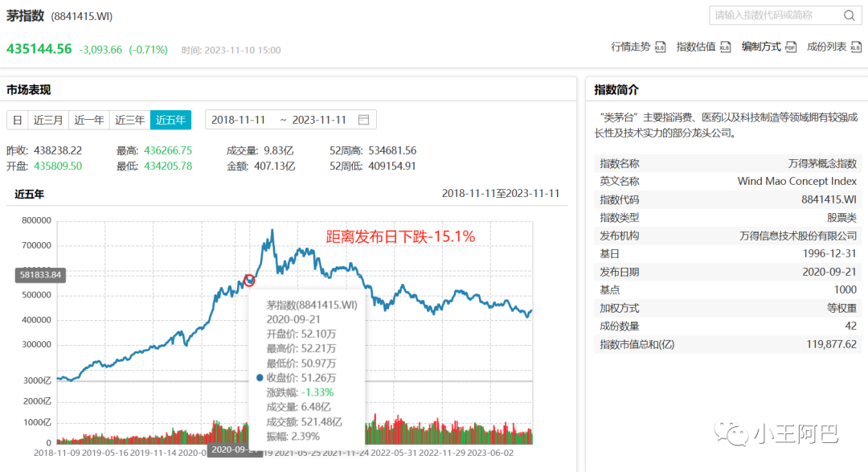Switch to 近三年 period tab
Image resolution: width=868 pixels, height=472 pixels.
130,120
